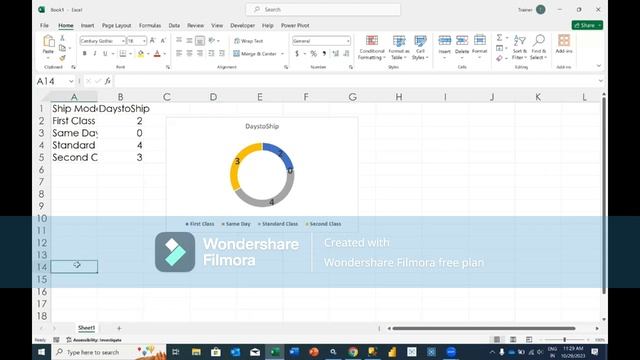Switch to the Data tab
Image resolution: width=640 pixels, height=360 pixels.
174,25
